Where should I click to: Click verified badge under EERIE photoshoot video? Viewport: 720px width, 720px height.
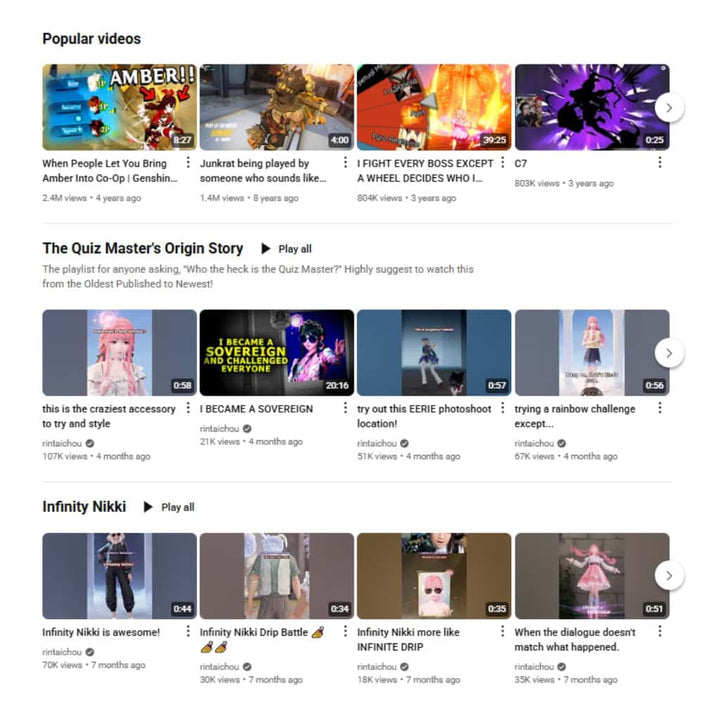405,443
